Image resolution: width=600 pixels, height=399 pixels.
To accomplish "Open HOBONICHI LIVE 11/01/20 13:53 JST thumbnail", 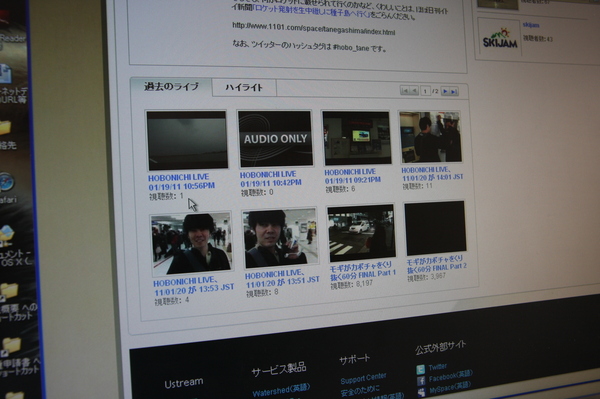I will pos(191,243).
